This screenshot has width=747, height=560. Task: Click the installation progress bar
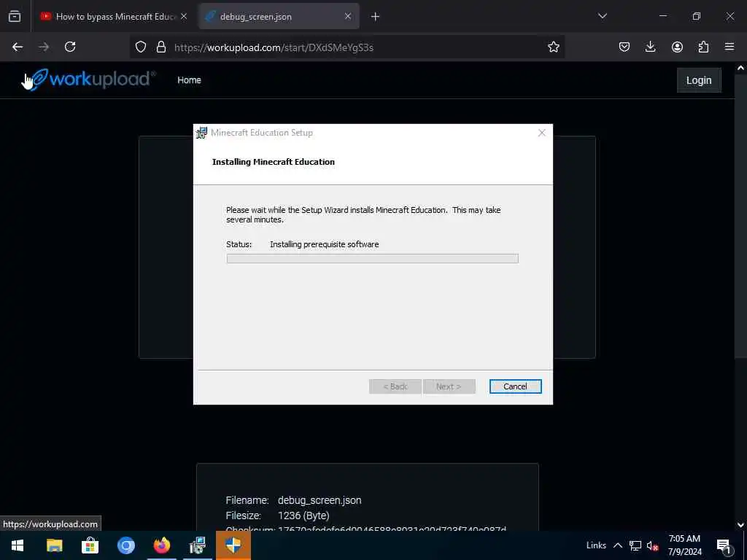[373, 259]
